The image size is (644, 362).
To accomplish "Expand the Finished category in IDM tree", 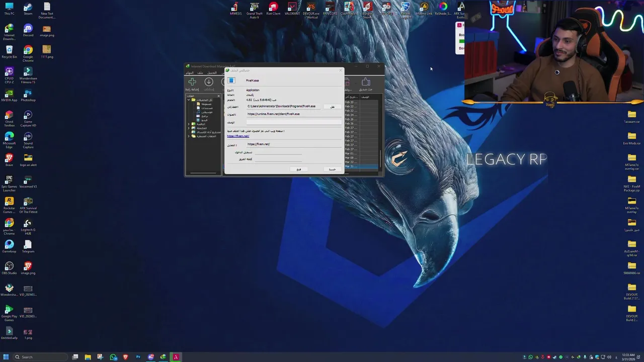I will [x=189, y=128].
